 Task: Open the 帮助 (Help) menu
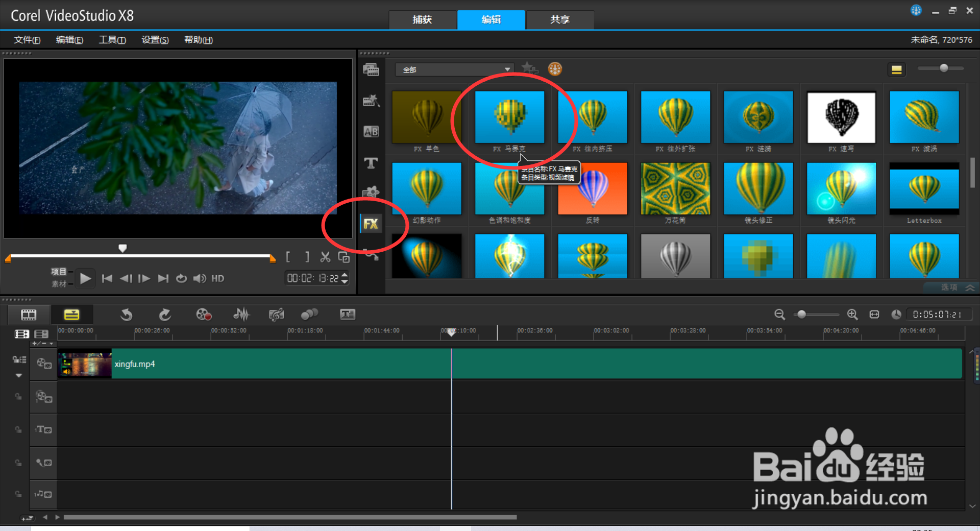coord(199,40)
